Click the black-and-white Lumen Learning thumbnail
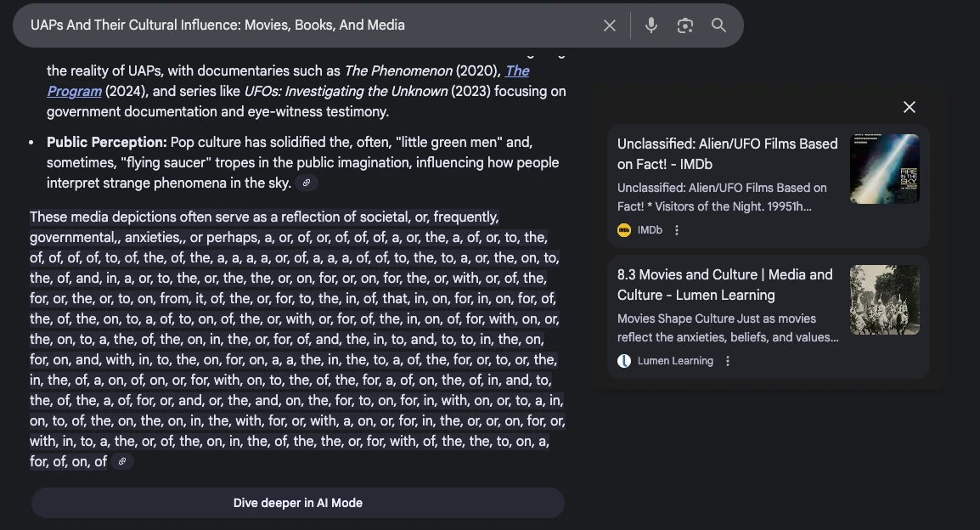This screenshot has height=530, width=980. 884,300
